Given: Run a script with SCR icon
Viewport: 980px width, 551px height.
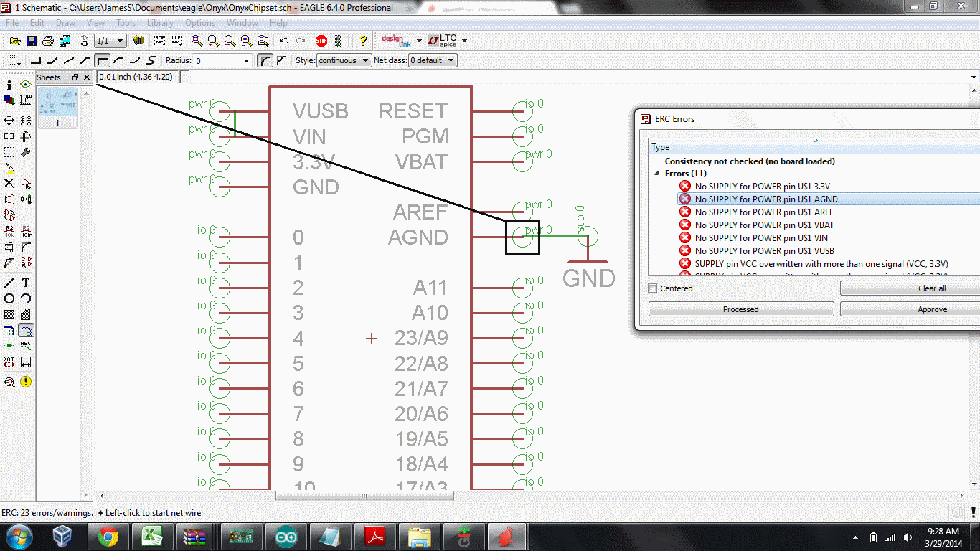Looking at the screenshot, I should (160, 41).
